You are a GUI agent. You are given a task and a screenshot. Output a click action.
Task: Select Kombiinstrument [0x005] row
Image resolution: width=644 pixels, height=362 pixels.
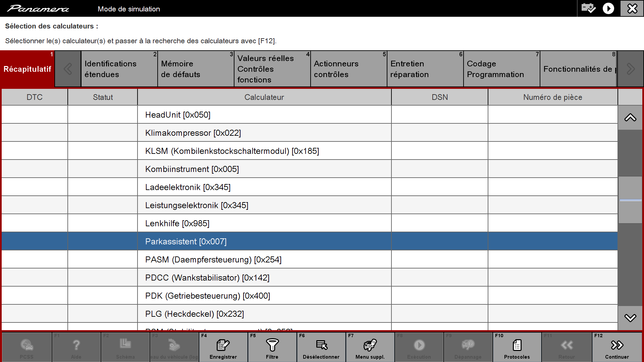(310, 169)
